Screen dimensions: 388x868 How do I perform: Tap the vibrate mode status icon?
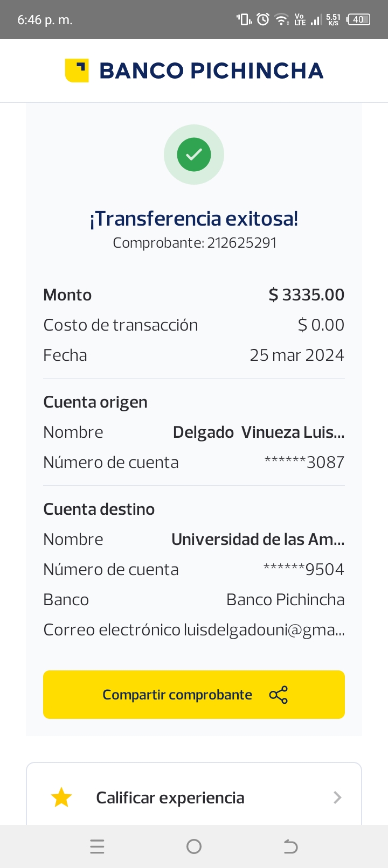click(x=244, y=20)
